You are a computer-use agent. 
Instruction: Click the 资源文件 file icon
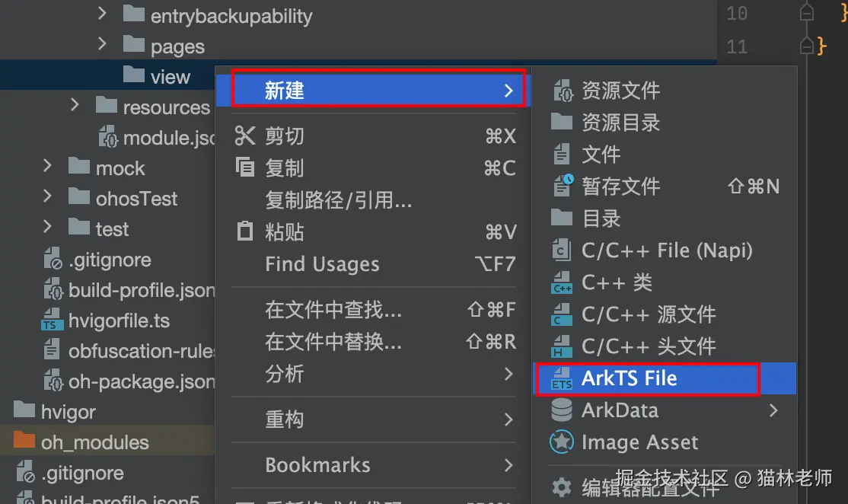point(563,91)
